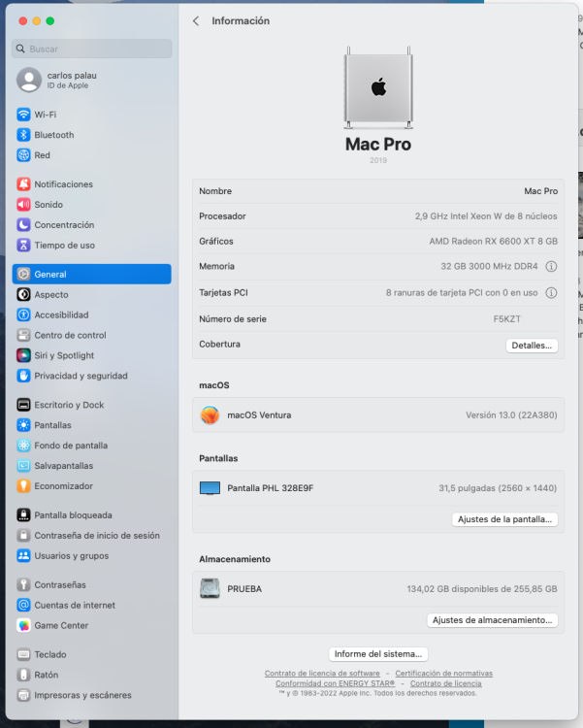Click AMD Radeon RX 6600 XT 8 GB
This screenshot has width=583, height=728.
coord(494,241)
